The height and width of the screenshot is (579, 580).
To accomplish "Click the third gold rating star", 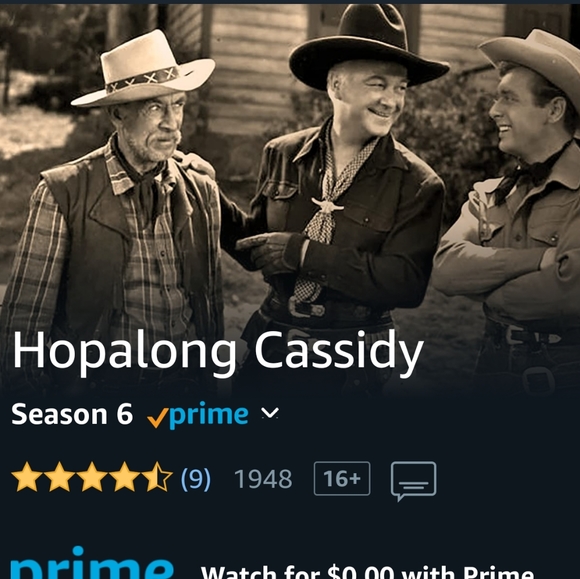I will [92, 477].
